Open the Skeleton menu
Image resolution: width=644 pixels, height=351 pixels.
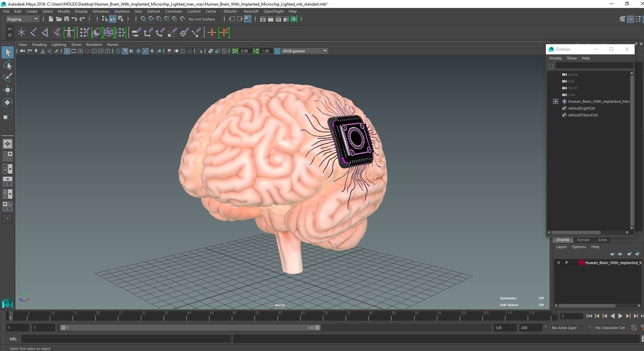[x=122, y=11]
